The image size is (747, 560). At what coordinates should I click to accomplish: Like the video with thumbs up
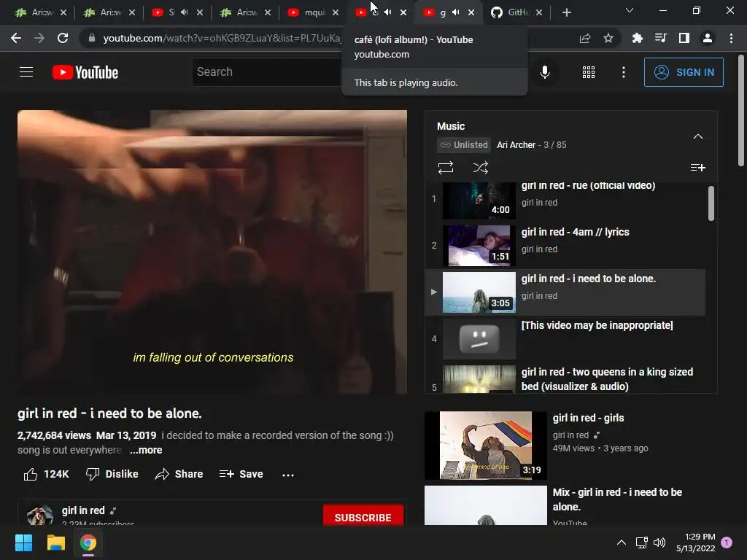[46, 474]
